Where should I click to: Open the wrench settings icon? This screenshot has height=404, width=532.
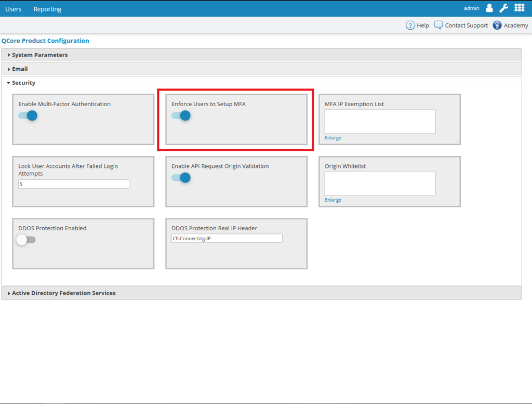click(x=503, y=8)
